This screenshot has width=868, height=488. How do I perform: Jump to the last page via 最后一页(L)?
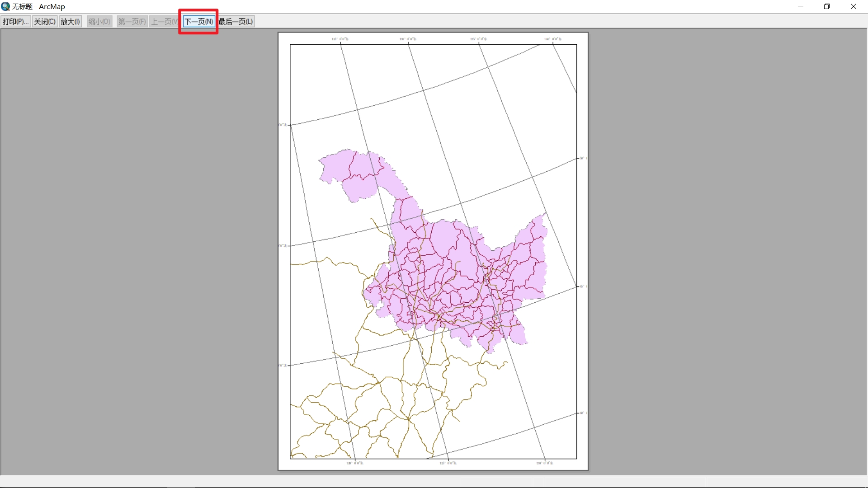pyautogui.click(x=236, y=22)
